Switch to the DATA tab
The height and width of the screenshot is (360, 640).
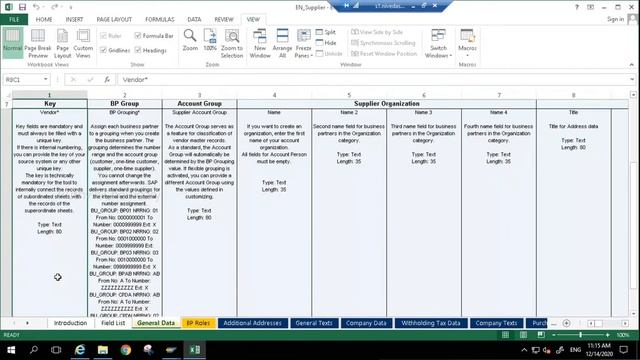tap(194, 20)
